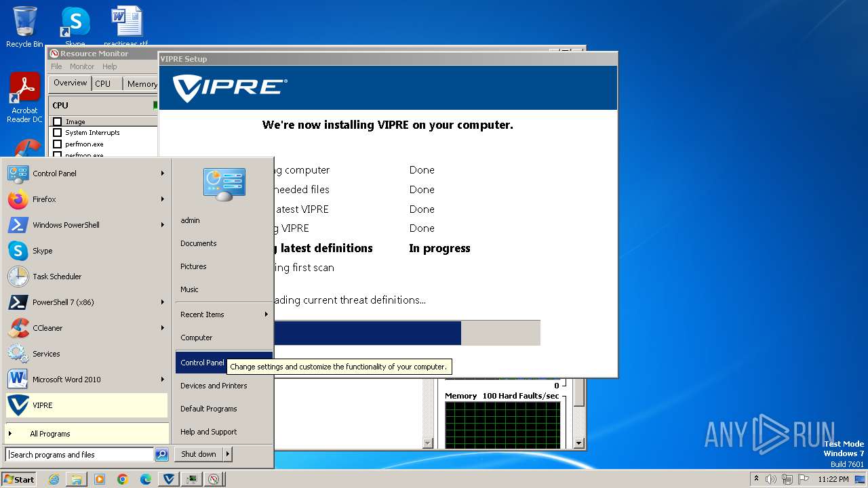
Task: Click the network tray icon
Action: coord(787,479)
